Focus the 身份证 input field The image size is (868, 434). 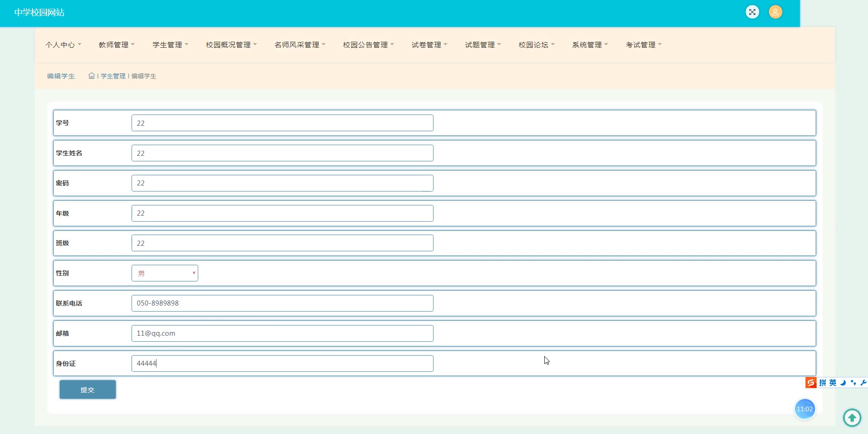click(x=283, y=364)
